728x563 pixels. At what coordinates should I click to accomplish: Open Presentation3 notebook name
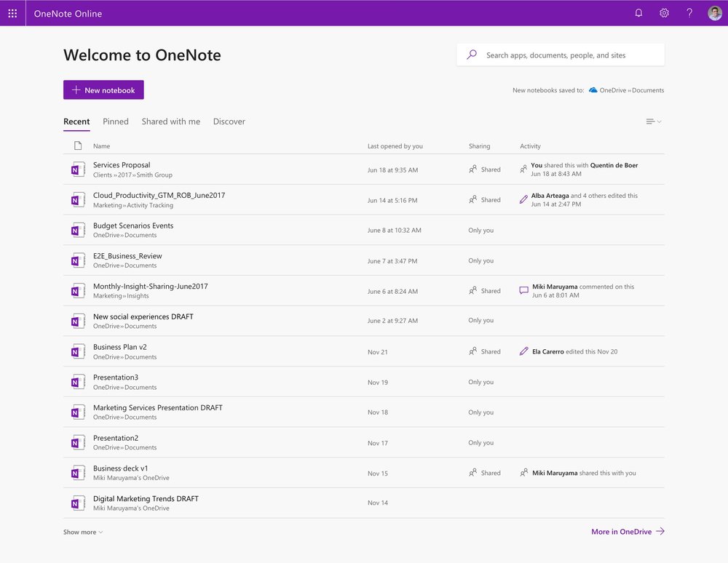(116, 377)
